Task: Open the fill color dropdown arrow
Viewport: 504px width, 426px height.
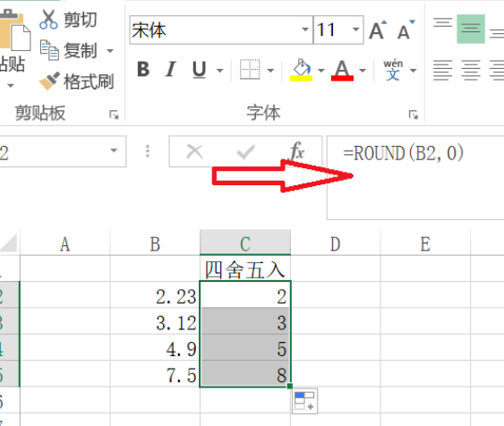Action: pos(320,71)
